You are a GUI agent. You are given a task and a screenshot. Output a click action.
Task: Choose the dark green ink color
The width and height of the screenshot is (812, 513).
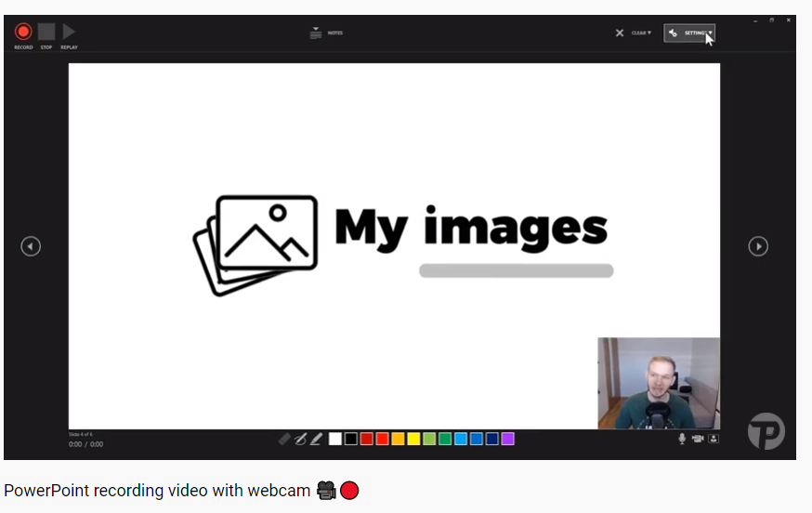[x=445, y=439]
